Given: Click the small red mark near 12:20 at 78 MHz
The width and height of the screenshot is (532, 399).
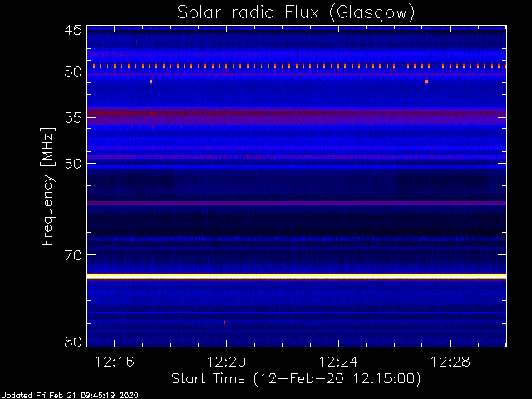Looking at the screenshot, I should click(x=224, y=323).
